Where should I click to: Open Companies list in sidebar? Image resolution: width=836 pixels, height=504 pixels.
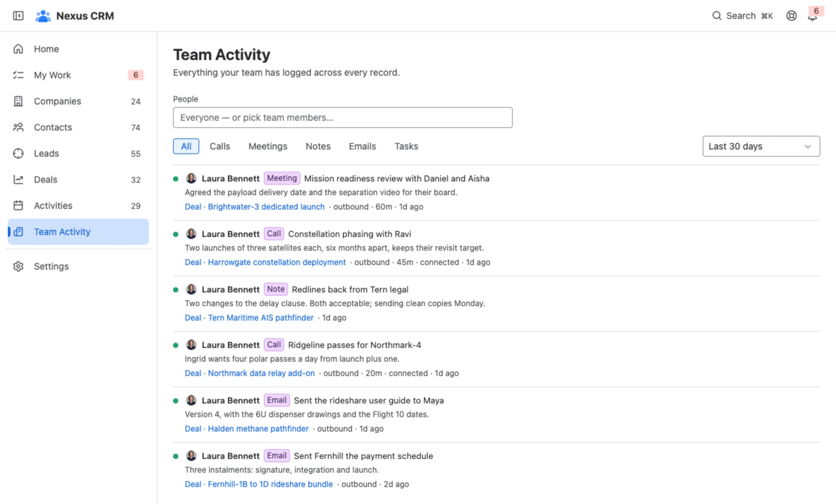pyautogui.click(x=78, y=101)
